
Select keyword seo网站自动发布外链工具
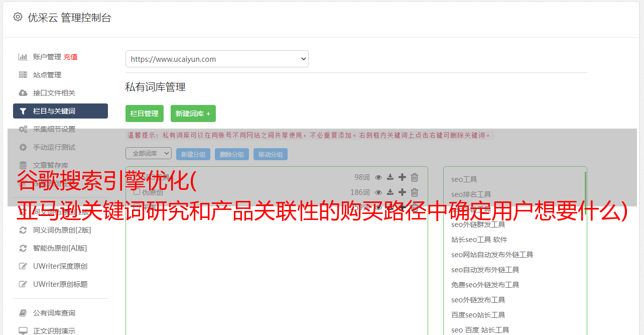click(x=492, y=255)
